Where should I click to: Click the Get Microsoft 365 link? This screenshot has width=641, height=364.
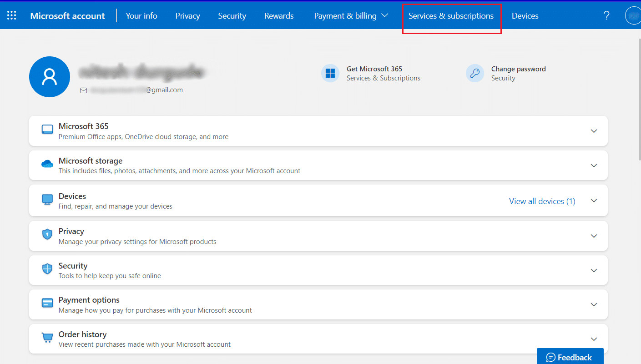(x=374, y=69)
